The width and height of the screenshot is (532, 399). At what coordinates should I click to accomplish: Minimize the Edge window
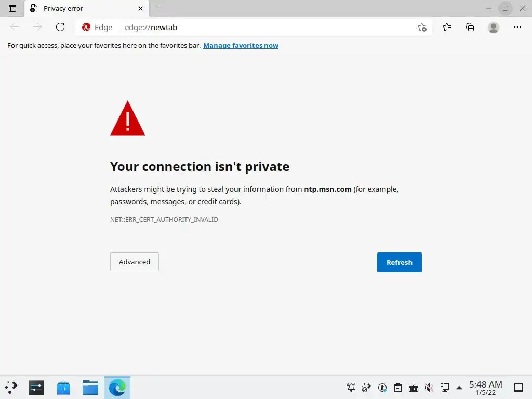click(x=488, y=8)
